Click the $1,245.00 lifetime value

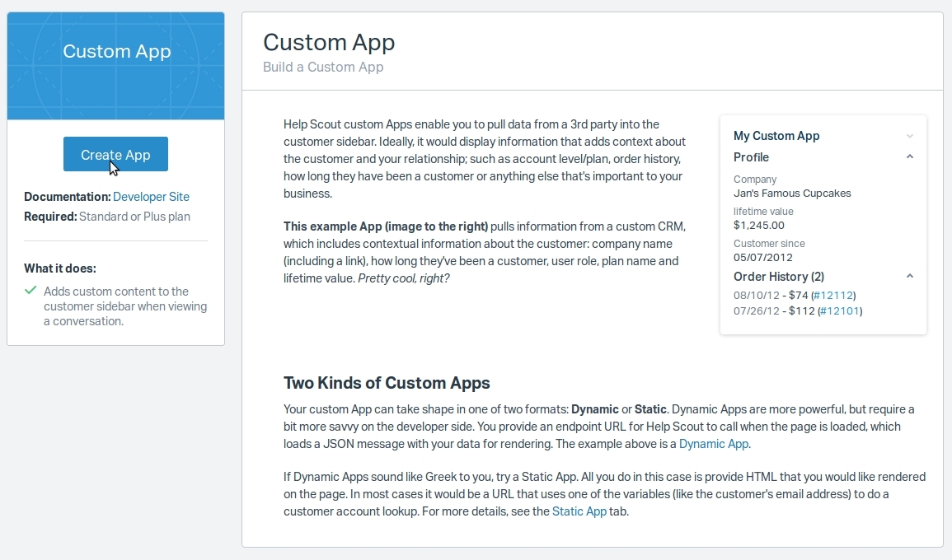(x=759, y=225)
